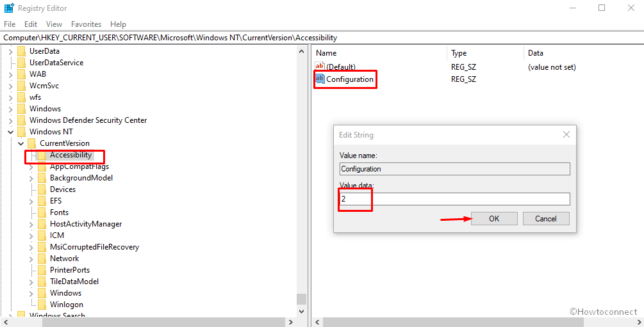Expand the UserData tree node
The image size is (644, 327).
pyautogui.click(x=11, y=51)
